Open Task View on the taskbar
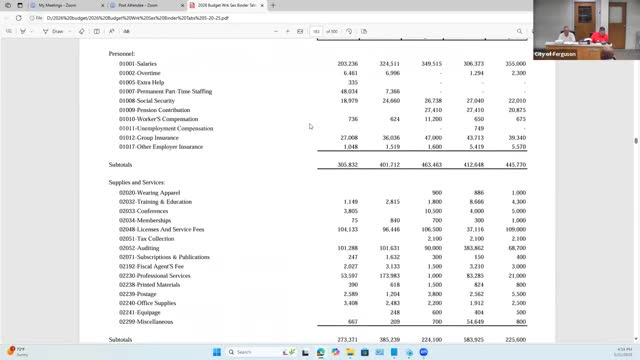 (x=305, y=352)
